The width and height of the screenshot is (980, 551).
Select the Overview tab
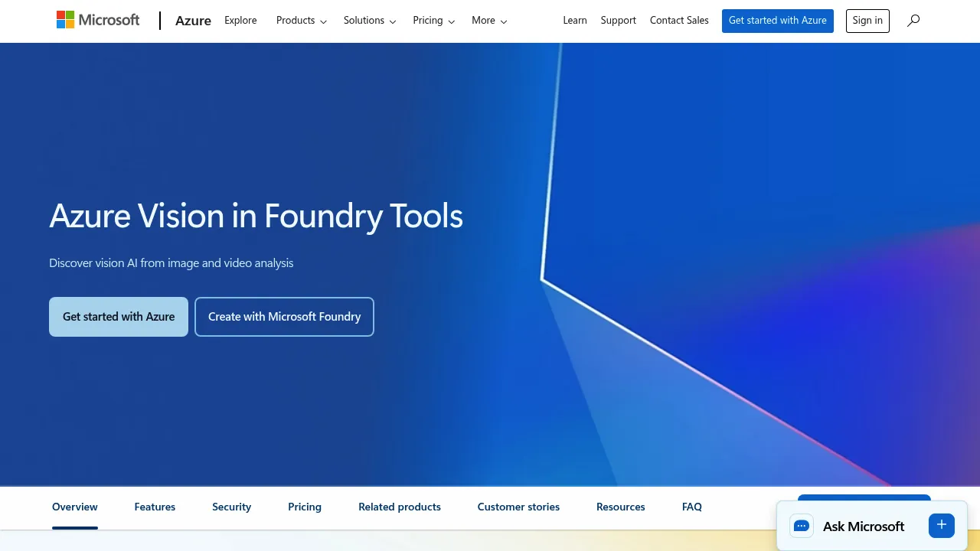[75, 507]
